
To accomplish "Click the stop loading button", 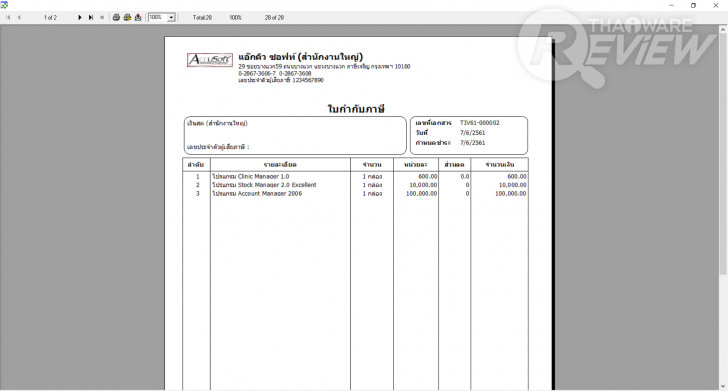I will (102, 18).
